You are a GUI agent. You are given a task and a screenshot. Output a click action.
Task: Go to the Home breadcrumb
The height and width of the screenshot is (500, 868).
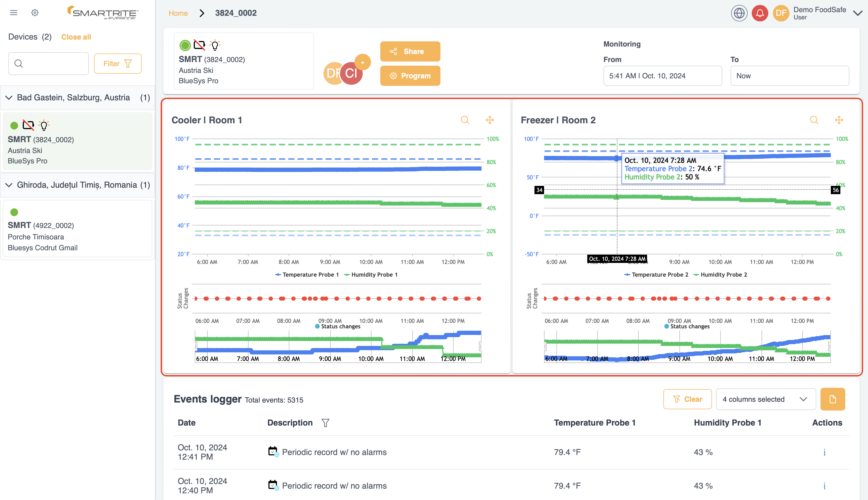pyautogui.click(x=178, y=13)
